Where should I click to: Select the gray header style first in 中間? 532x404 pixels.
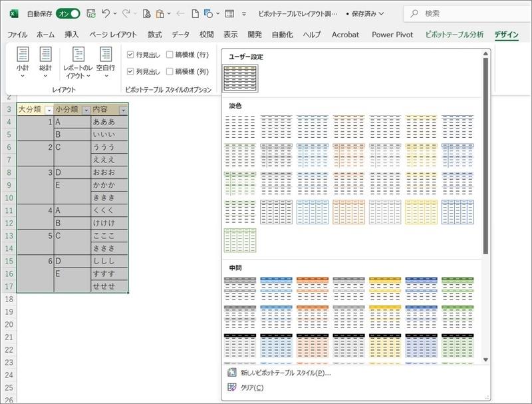pyautogui.click(x=240, y=290)
